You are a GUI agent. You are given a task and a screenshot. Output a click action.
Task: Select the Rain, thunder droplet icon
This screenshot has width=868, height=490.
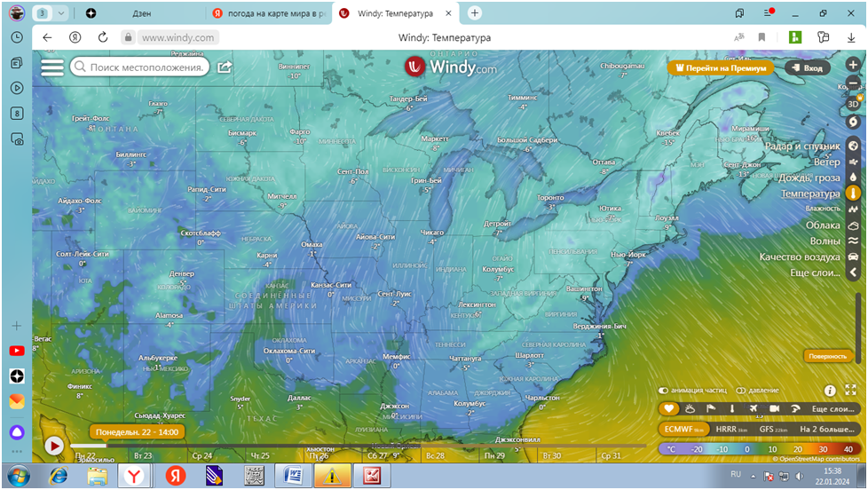pos(853,178)
